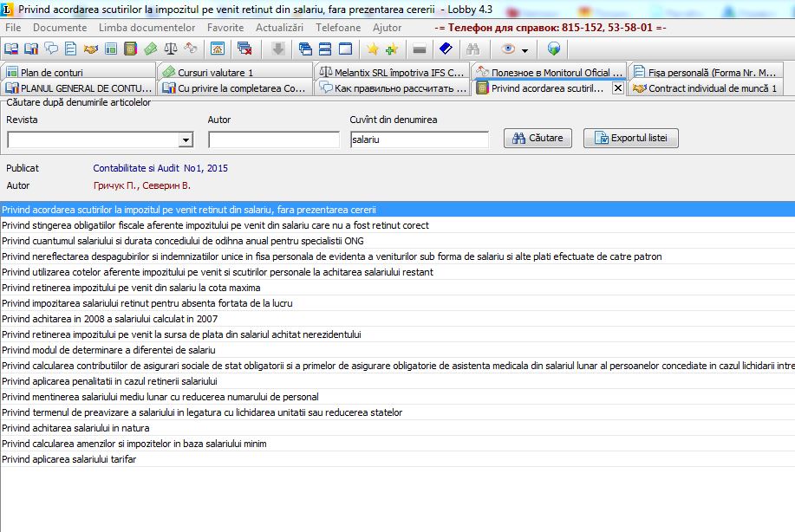Click the eye view toolbar icon
This screenshot has height=532, width=795.
coord(508,49)
